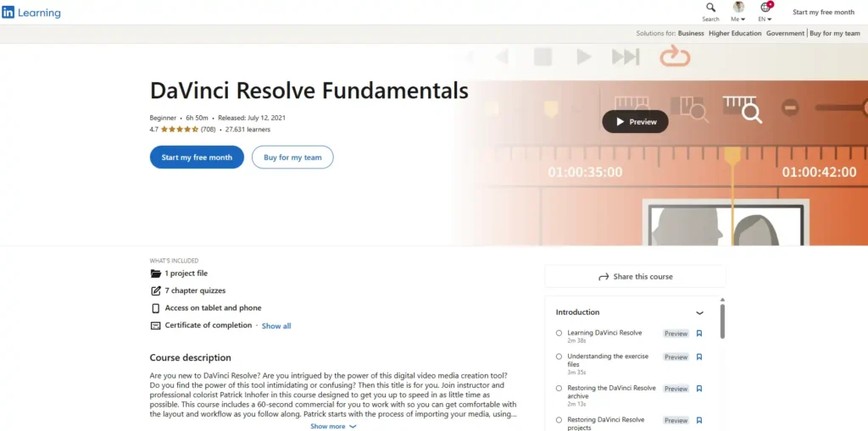Preview Restoring the DaVinci Resolve archive lesson
The width and height of the screenshot is (868, 431).
676,389
